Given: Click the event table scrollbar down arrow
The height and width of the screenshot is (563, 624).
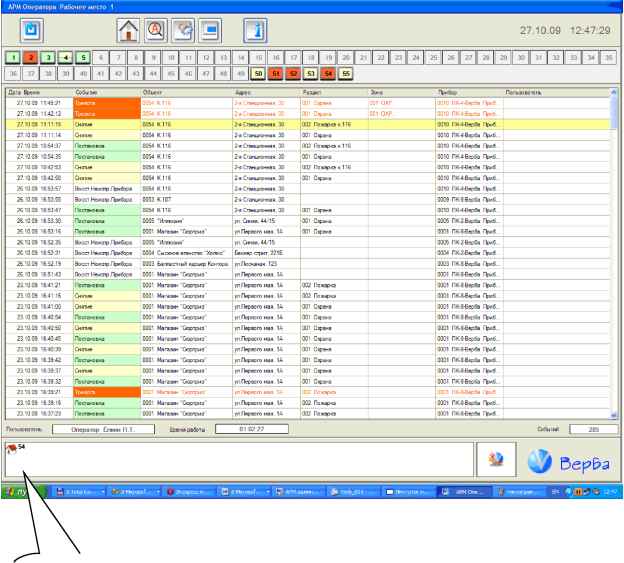Looking at the screenshot, I should pyautogui.click(x=614, y=415).
